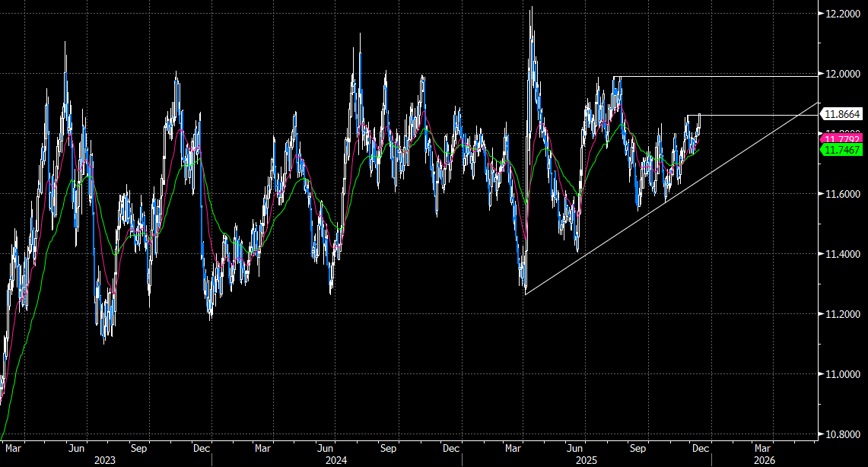The width and height of the screenshot is (868, 467).
Task: Select the 2024 year label on time axis
Action: (x=335, y=460)
